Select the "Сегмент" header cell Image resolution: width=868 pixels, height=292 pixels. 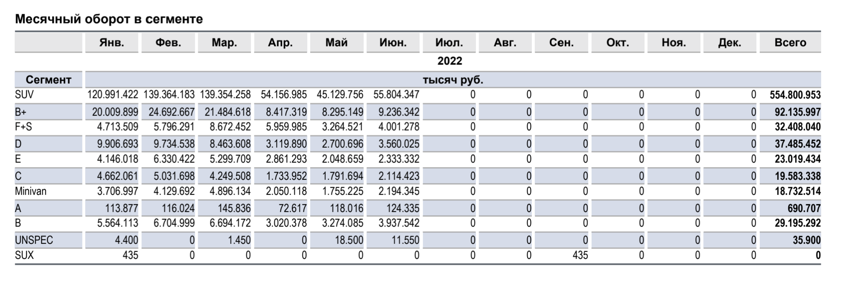pos(49,79)
